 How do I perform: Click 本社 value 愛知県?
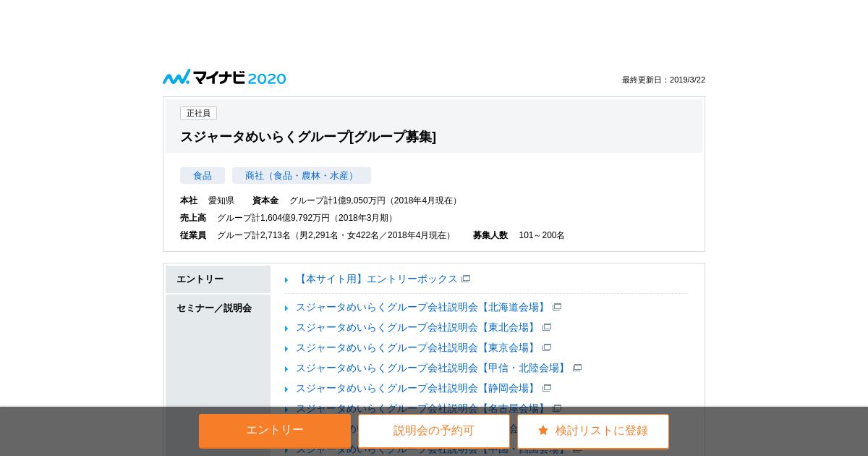tap(221, 200)
